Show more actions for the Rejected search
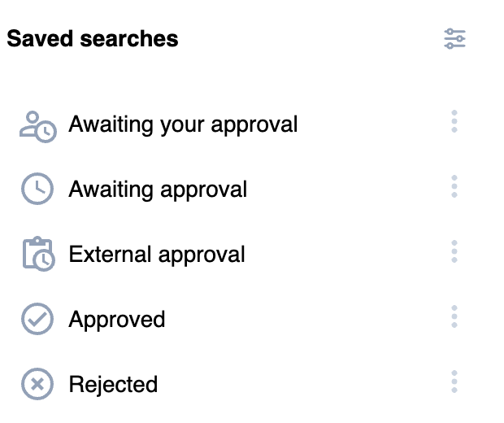The width and height of the screenshot is (504, 423). pyautogui.click(x=454, y=382)
